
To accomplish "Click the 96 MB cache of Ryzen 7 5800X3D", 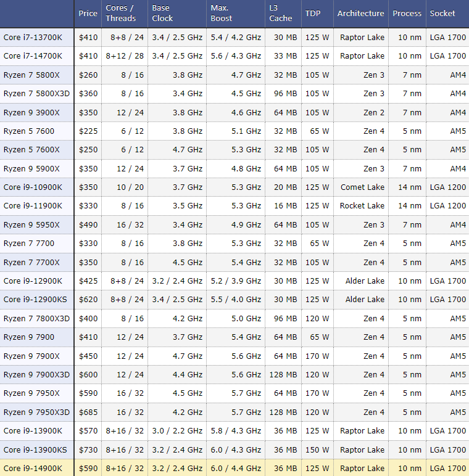I will [x=285, y=94].
